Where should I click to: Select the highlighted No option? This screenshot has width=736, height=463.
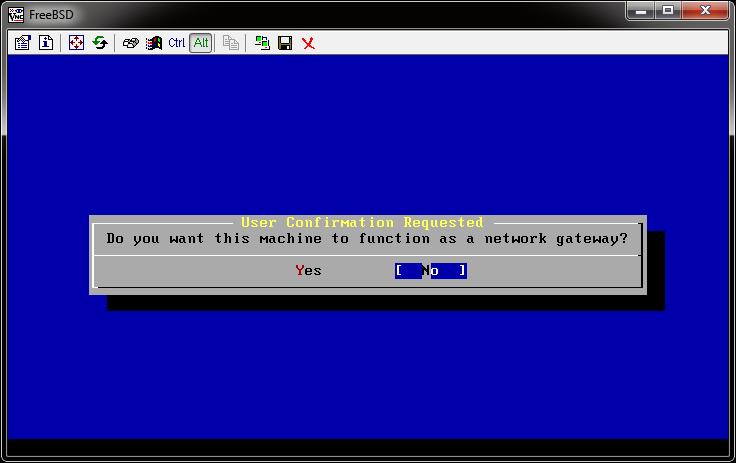pyautogui.click(x=430, y=270)
